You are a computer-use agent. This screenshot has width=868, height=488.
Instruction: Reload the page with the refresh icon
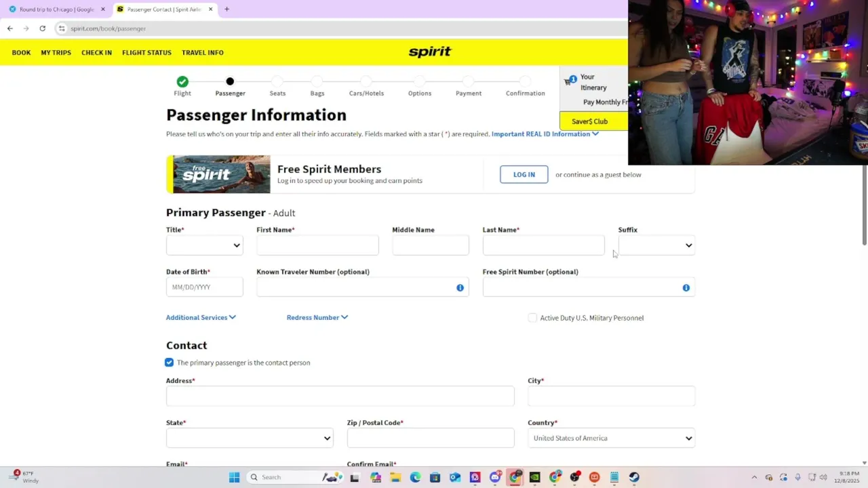click(x=42, y=28)
